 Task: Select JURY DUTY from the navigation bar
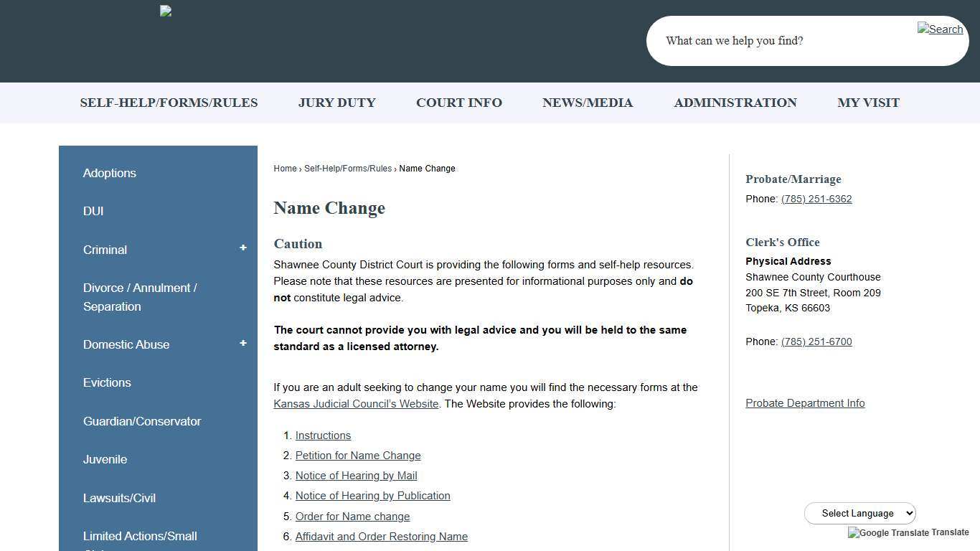(336, 103)
